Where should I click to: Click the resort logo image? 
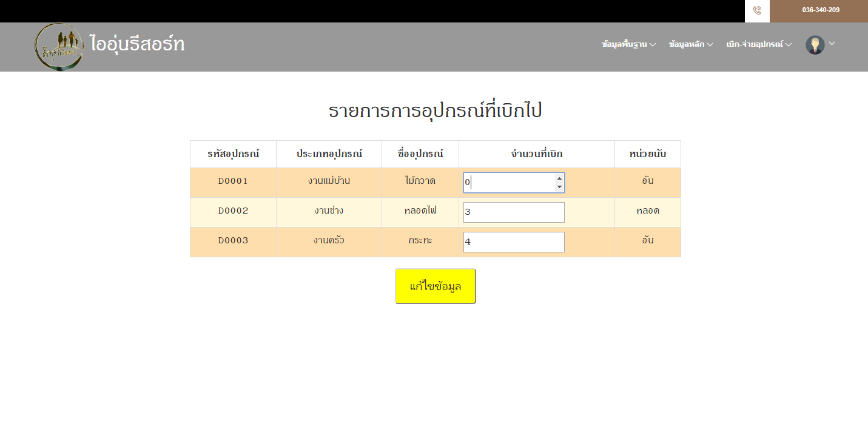pos(59,47)
